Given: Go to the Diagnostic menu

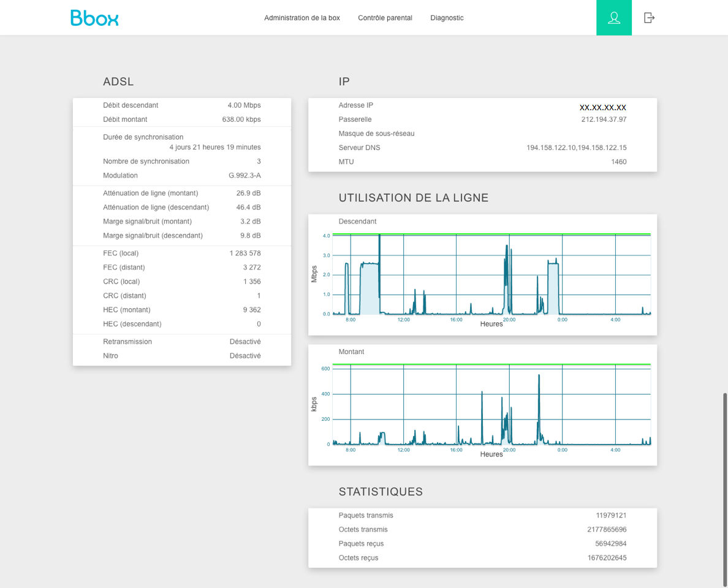Looking at the screenshot, I should [447, 18].
